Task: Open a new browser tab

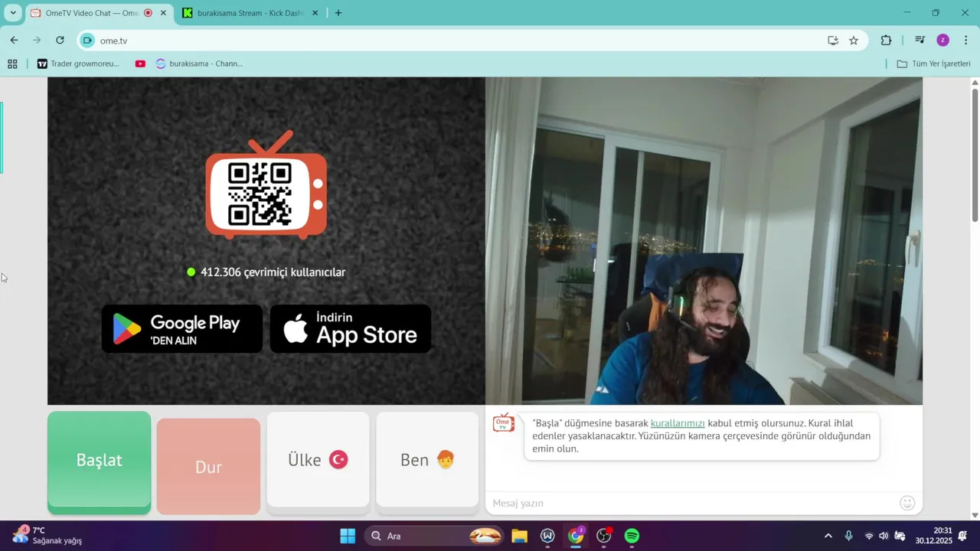Action: pyautogui.click(x=338, y=13)
